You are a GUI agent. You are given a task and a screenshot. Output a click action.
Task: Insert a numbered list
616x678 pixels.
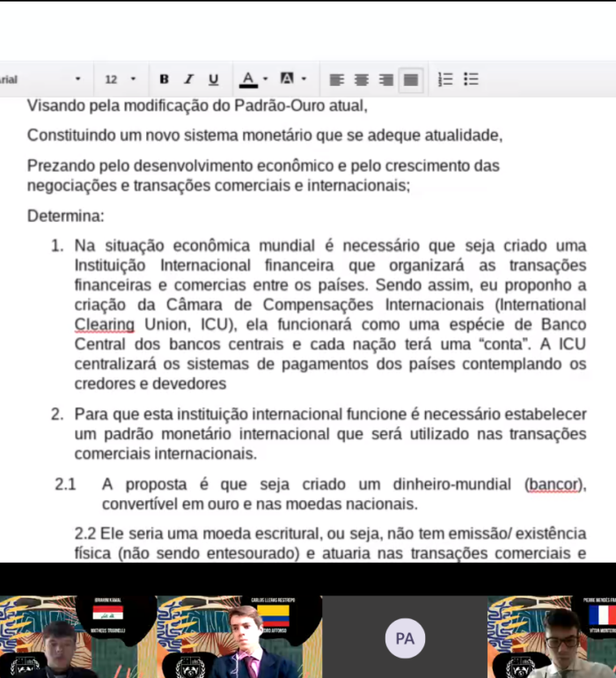[445, 79]
